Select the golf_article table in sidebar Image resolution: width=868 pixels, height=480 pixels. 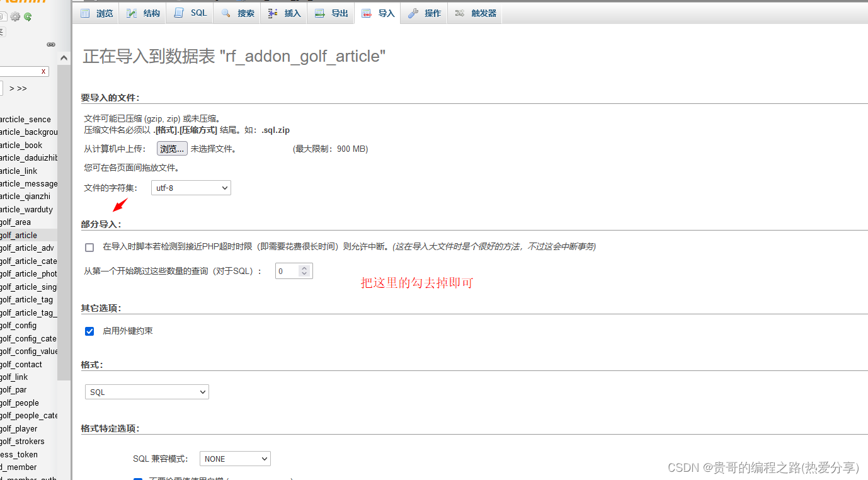coord(19,234)
